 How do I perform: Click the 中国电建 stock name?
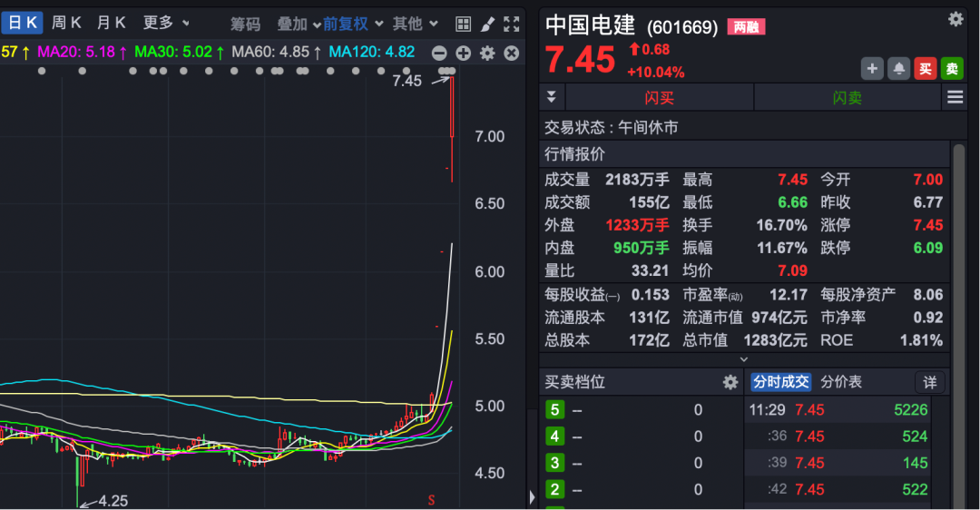[590, 25]
